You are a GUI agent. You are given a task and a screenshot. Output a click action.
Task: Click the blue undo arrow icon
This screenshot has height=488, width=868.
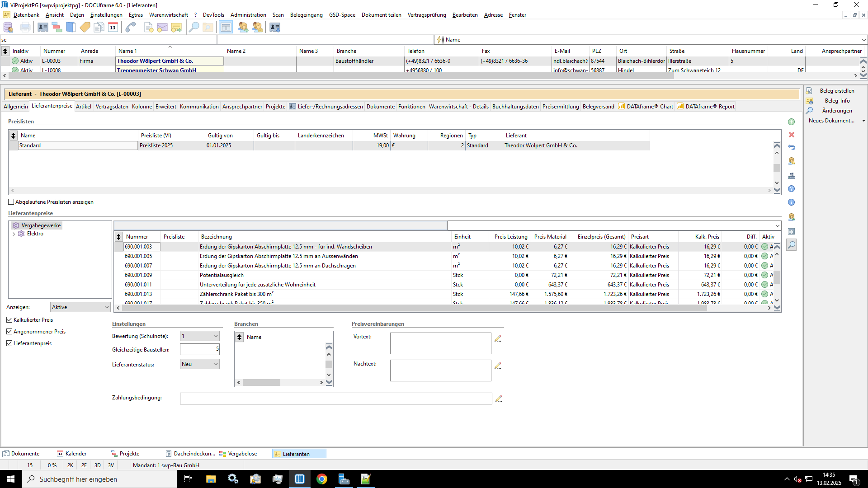pos(792,147)
